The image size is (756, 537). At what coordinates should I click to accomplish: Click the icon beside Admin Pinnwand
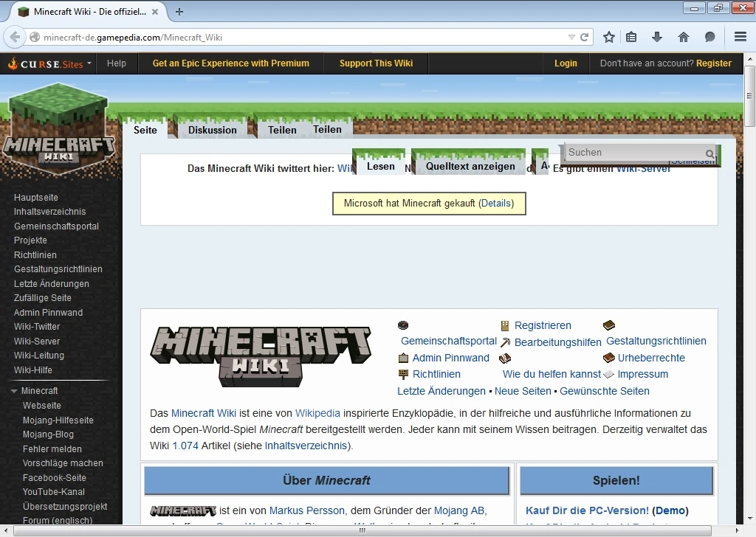404,358
